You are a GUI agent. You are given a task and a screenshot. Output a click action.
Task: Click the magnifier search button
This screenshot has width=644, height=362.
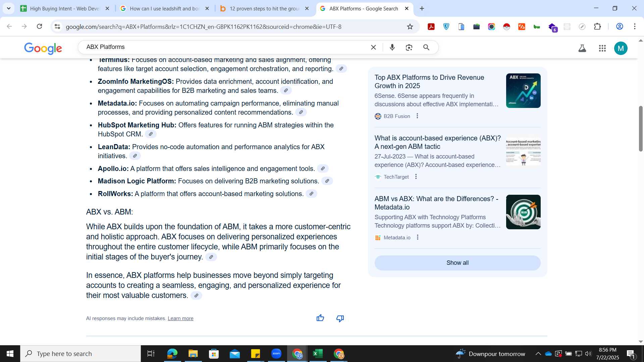tap(426, 47)
